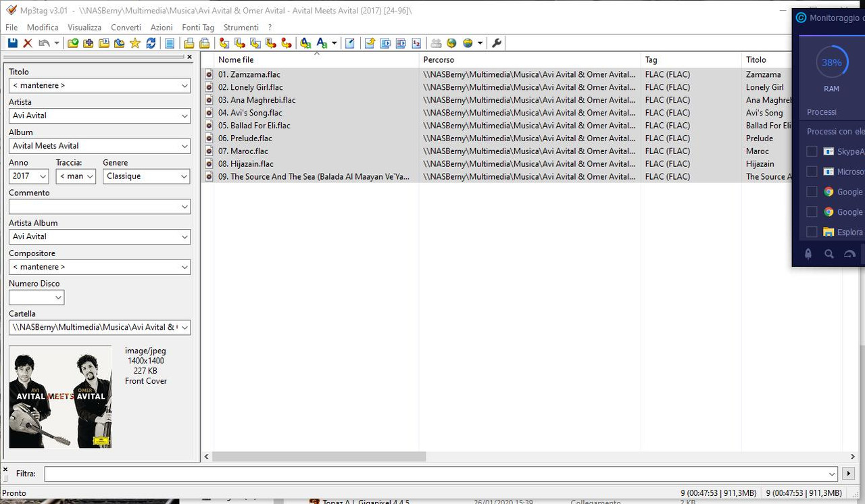Open the Cartella path dropdown
This screenshot has height=504, width=865.
[184, 328]
